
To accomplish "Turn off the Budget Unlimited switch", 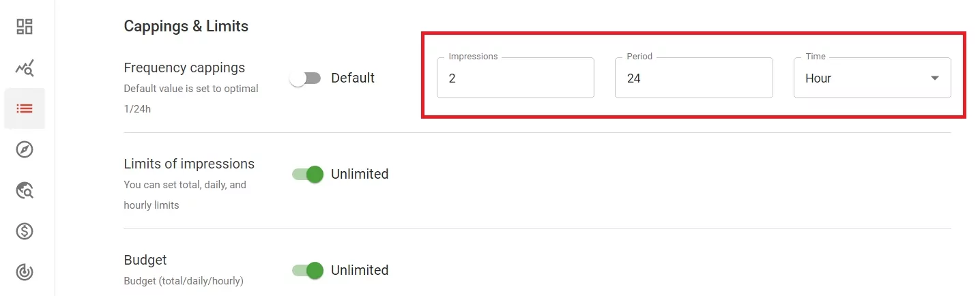I will tap(307, 271).
